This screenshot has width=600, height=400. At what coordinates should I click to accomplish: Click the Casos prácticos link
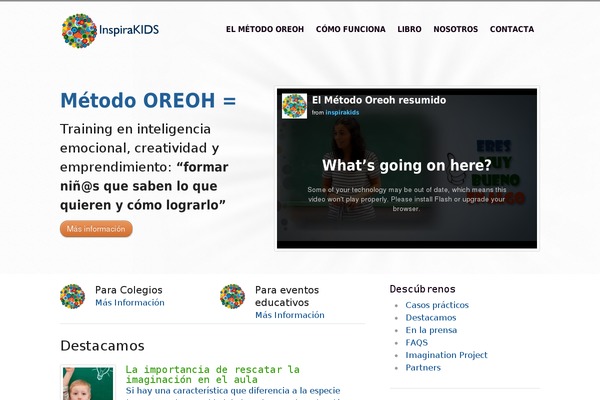(x=437, y=305)
